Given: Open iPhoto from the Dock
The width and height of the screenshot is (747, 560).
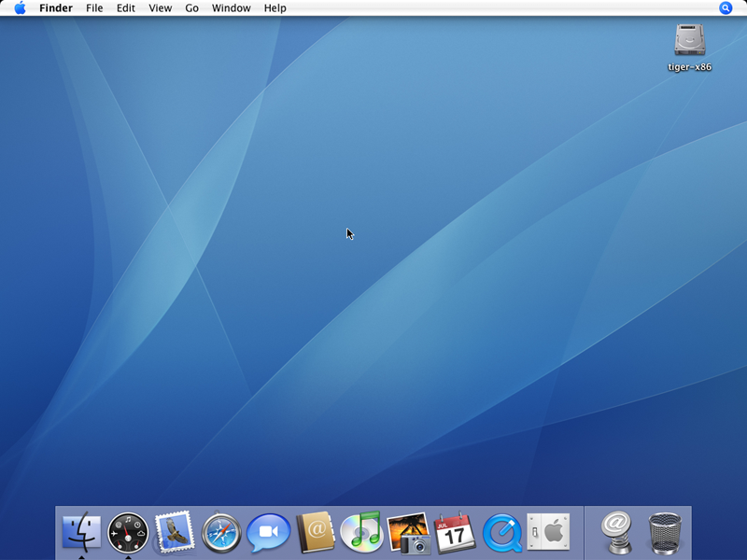Looking at the screenshot, I should pos(408,532).
